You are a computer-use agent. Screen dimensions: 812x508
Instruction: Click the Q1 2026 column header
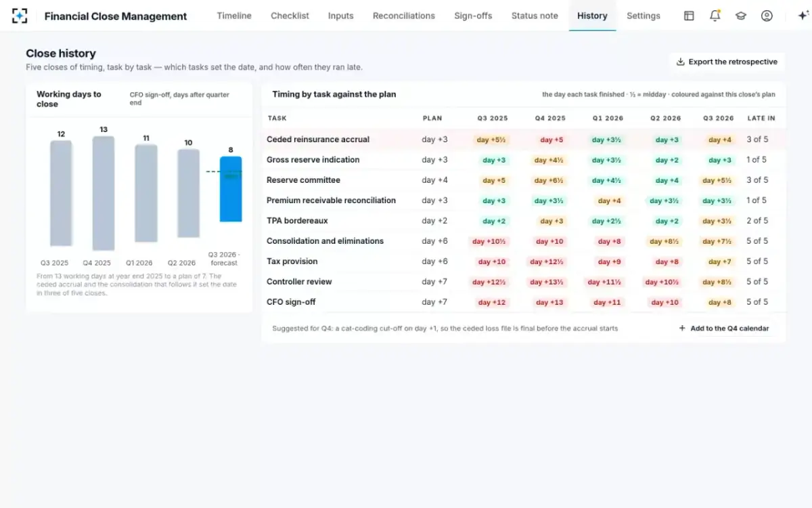[x=608, y=119]
